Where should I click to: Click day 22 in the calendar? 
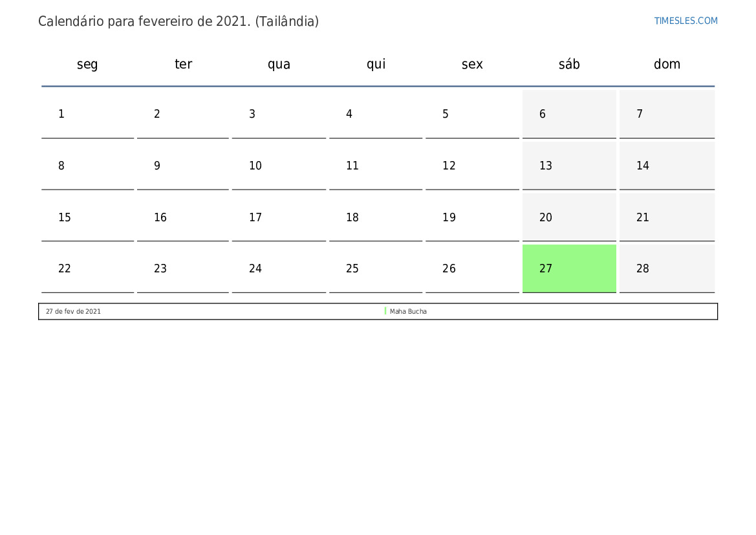point(88,268)
